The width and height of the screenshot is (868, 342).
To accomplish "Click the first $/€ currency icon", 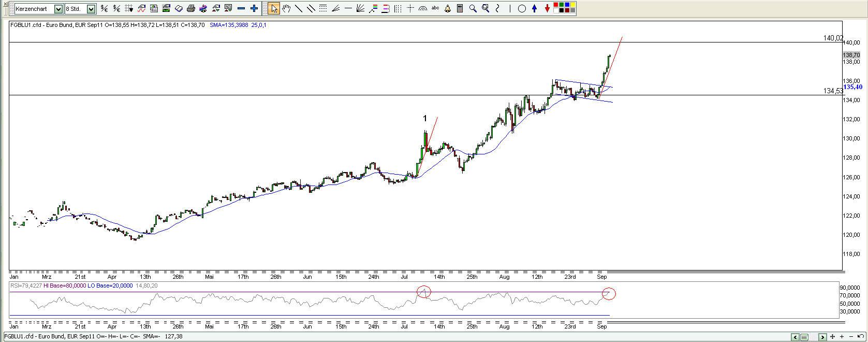I will coord(104,8).
